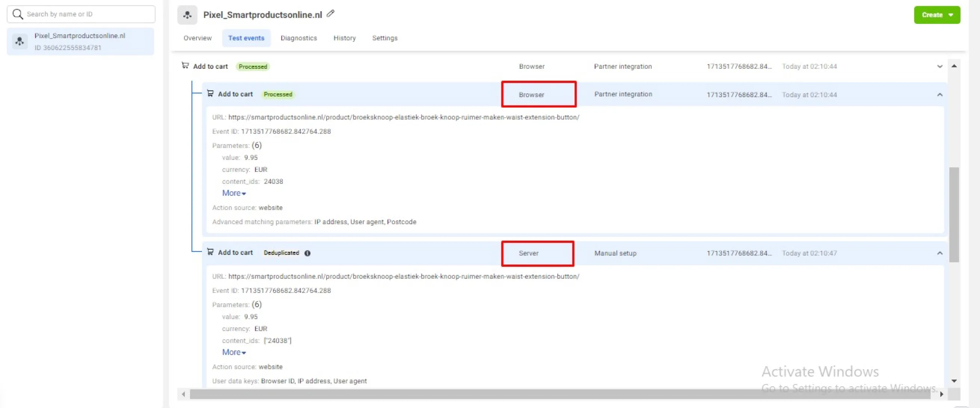The height and width of the screenshot is (408, 980).
Task: Edit the pixel name with the pencil icon
Action: coord(330,14)
